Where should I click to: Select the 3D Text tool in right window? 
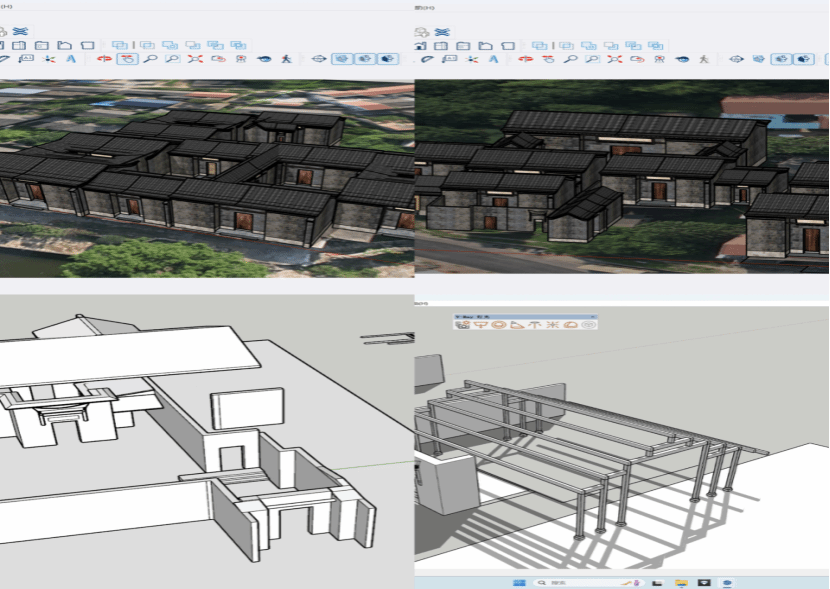point(494,59)
